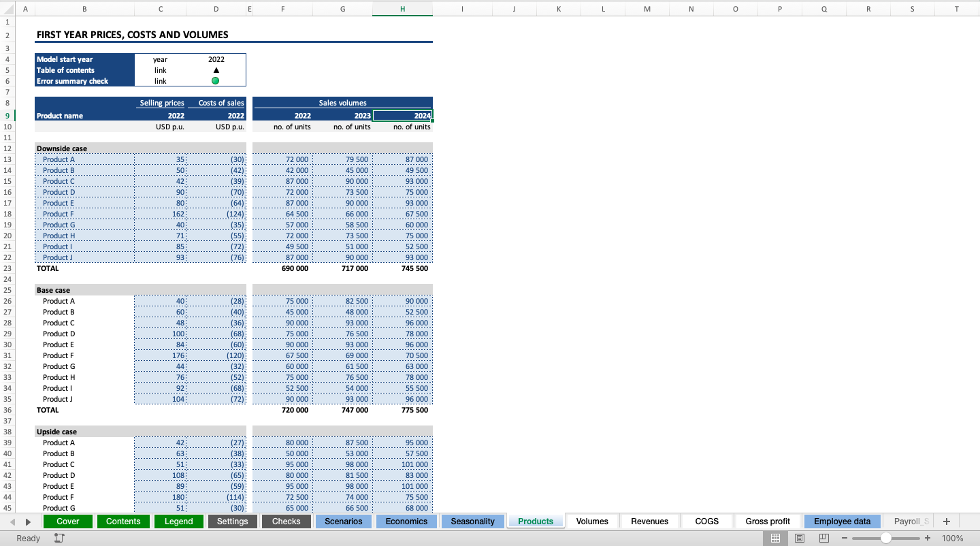The image size is (980, 546).
Task: Select Downside case Product J label
Action: [x=84, y=257]
